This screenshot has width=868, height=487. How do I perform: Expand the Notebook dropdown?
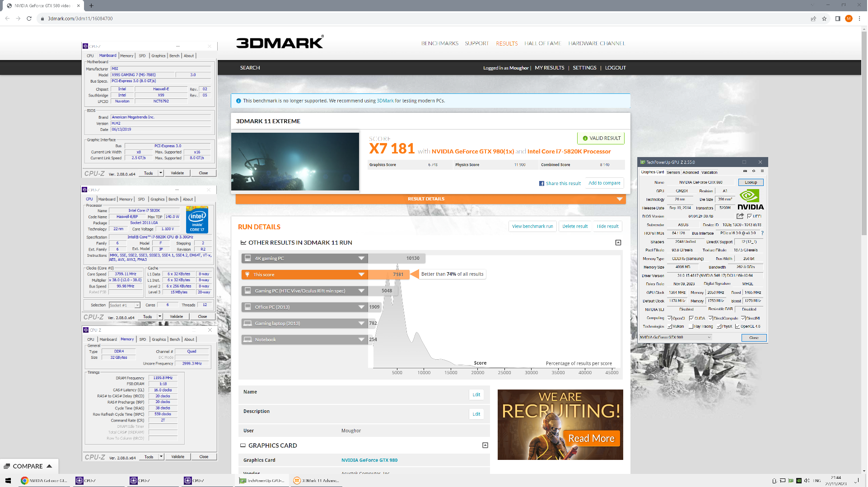click(x=361, y=340)
